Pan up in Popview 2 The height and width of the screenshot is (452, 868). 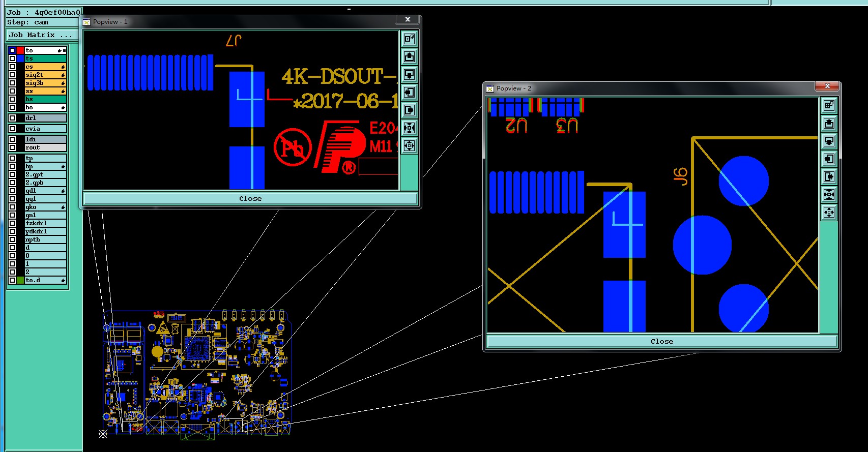click(x=829, y=123)
